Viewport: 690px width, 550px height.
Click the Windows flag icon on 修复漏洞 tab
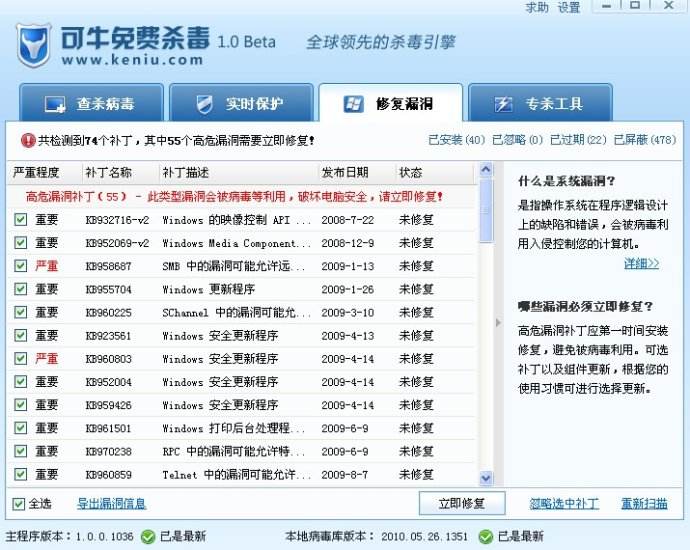pos(353,104)
